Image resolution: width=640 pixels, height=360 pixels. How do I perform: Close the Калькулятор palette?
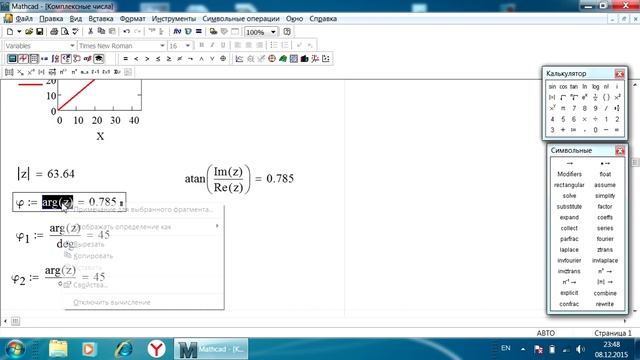click(619, 73)
